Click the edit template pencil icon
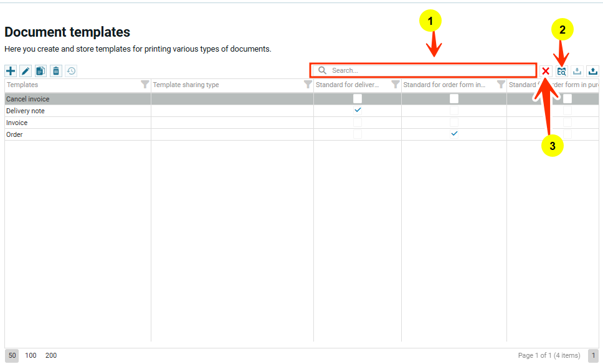Image resolution: width=603 pixels, height=364 pixels. [26, 71]
